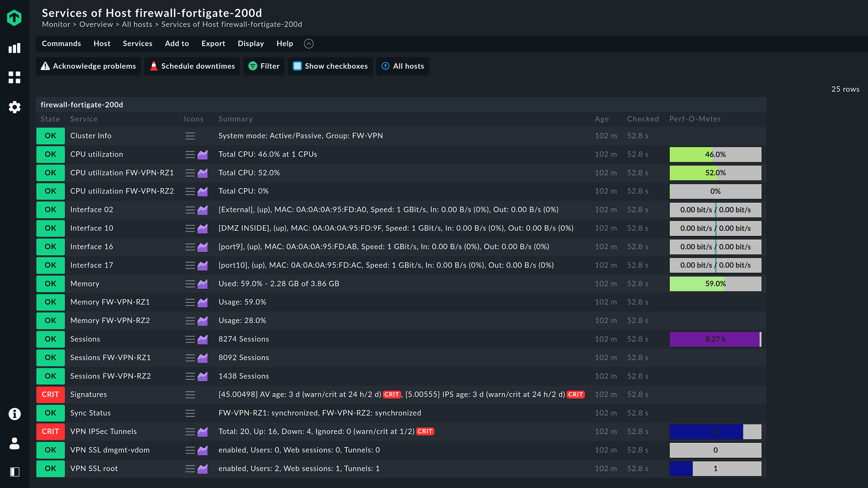
Task: Show graph for VPN IPSec Tunnels
Action: 202,432
